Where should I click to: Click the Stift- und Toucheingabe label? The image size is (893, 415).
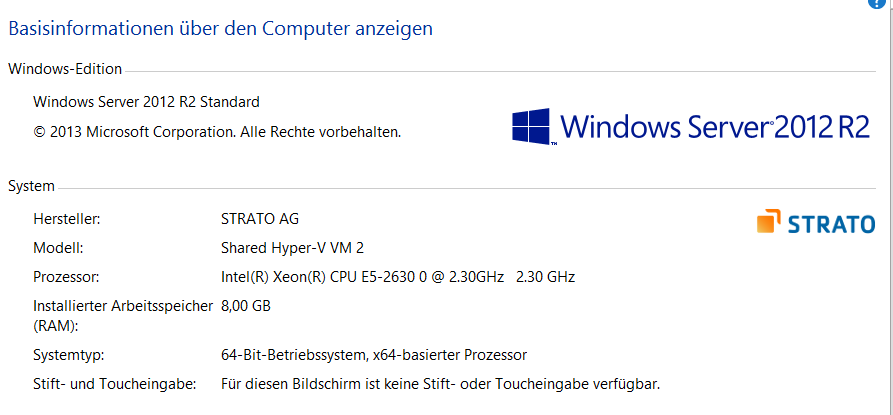tap(114, 384)
